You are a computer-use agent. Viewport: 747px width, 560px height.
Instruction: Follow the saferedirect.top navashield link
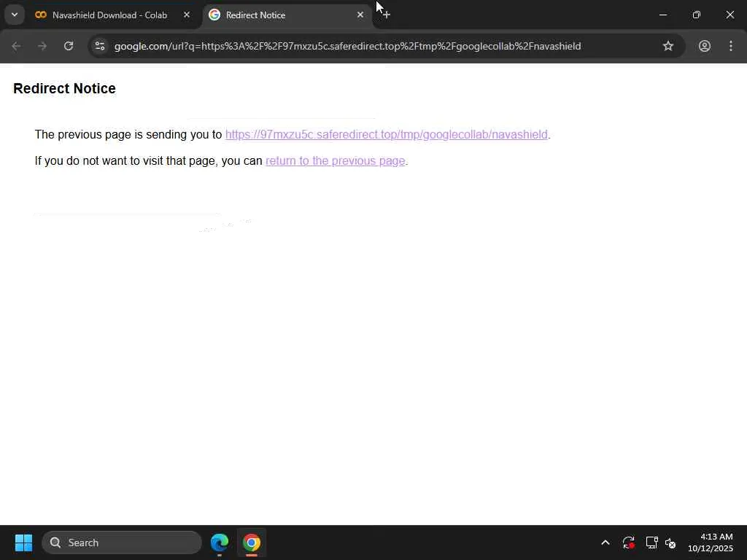pyautogui.click(x=387, y=135)
